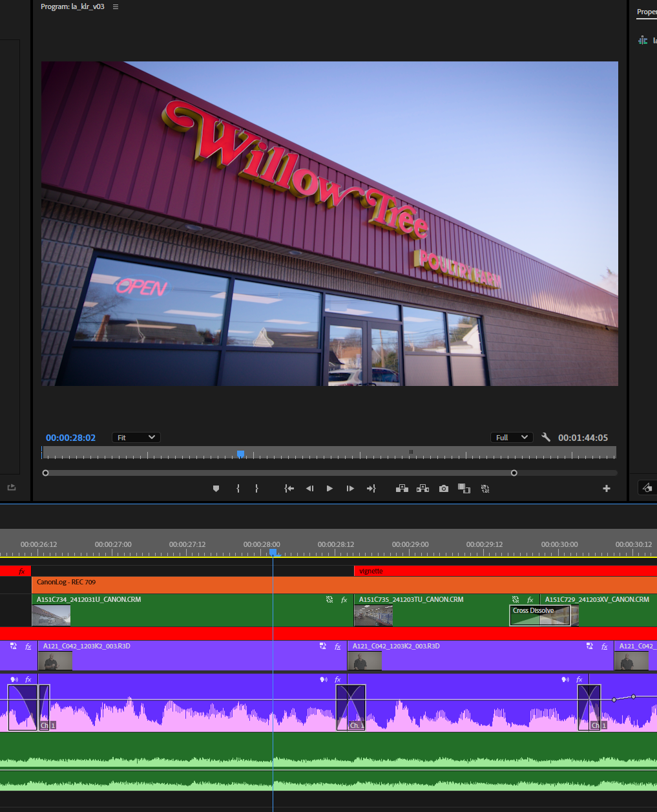This screenshot has height=812, width=657.
Task: Open Program monitor settings wrench
Action: coord(546,438)
